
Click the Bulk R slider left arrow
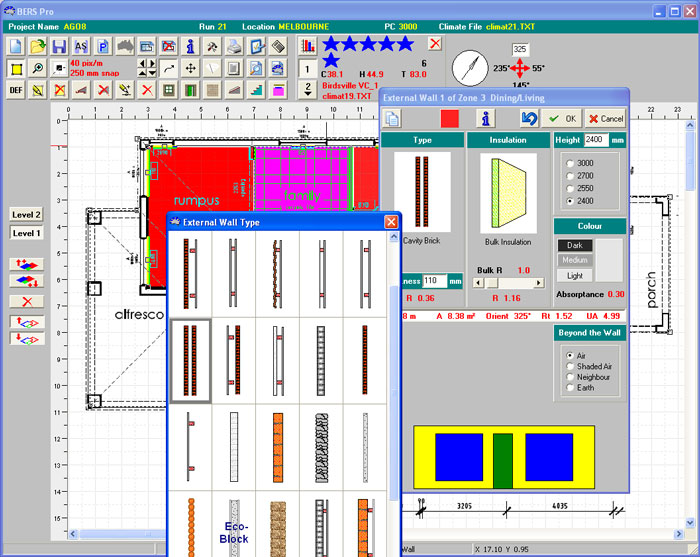(479, 283)
